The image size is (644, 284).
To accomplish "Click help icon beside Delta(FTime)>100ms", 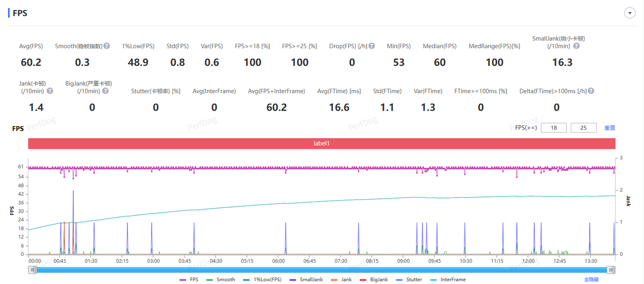I will pos(591,91).
